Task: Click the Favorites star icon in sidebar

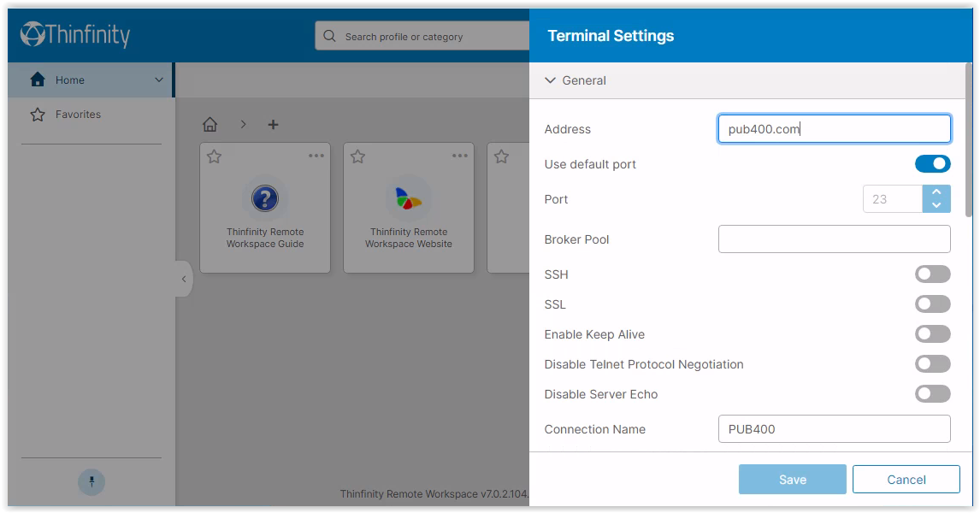Action: tap(38, 115)
